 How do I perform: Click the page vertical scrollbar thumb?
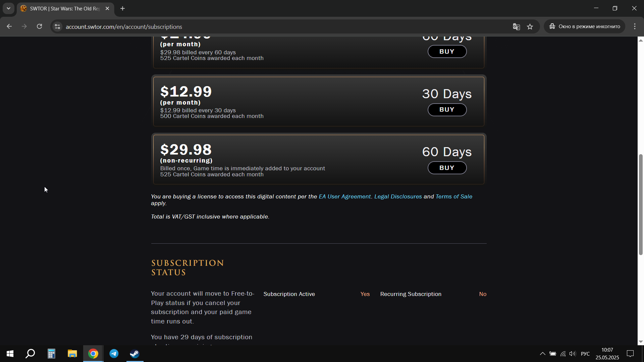(x=641, y=204)
